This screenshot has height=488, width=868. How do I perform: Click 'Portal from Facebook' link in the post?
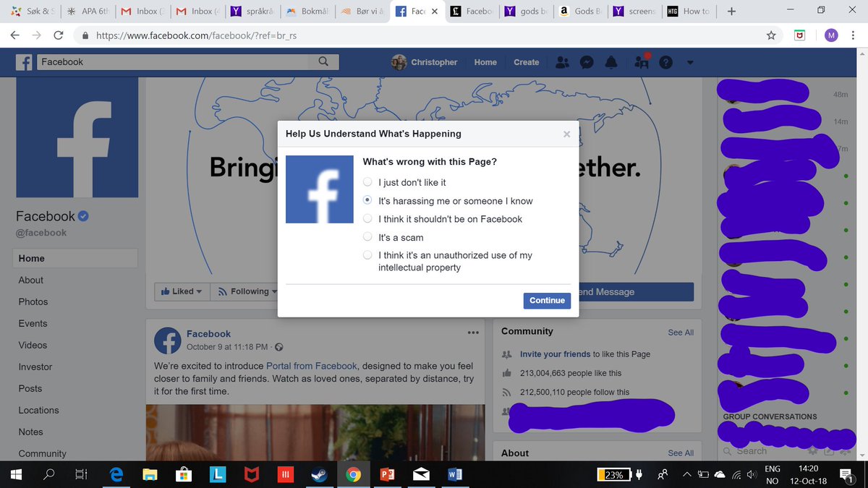coord(312,366)
